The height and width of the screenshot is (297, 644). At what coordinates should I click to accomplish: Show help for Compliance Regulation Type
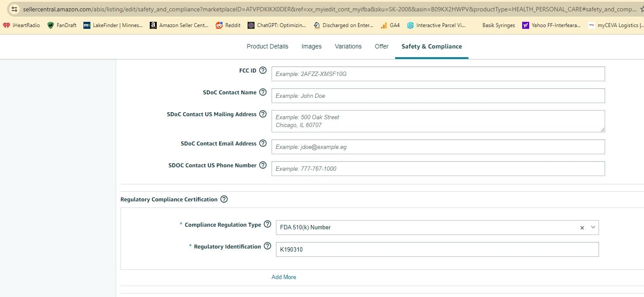(268, 224)
